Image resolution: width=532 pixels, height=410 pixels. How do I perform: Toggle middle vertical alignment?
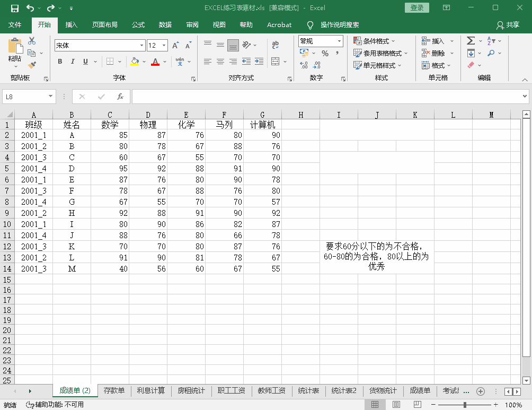click(x=220, y=45)
